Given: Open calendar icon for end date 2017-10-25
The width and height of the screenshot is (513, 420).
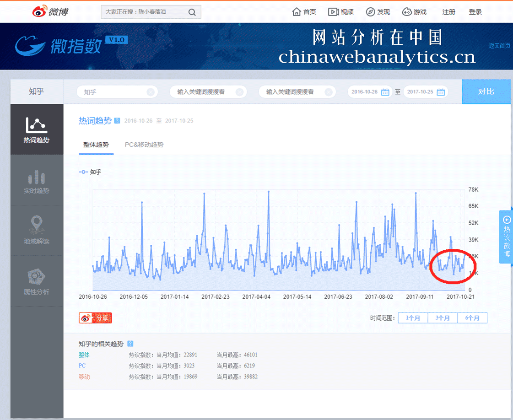Looking at the screenshot, I should click(441, 92).
